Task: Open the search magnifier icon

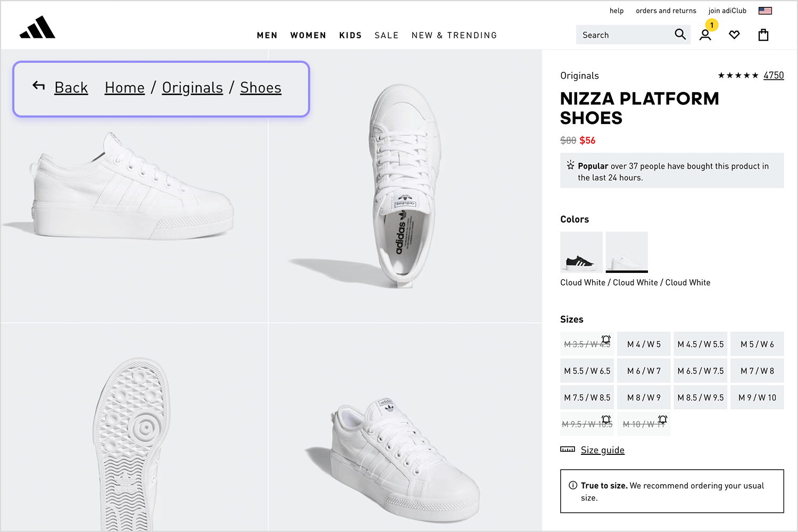Action: pos(680,35)
